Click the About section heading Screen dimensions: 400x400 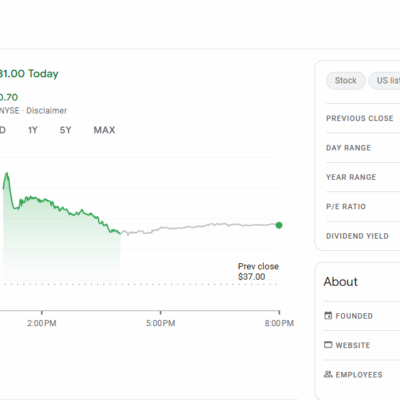(340, 282)
